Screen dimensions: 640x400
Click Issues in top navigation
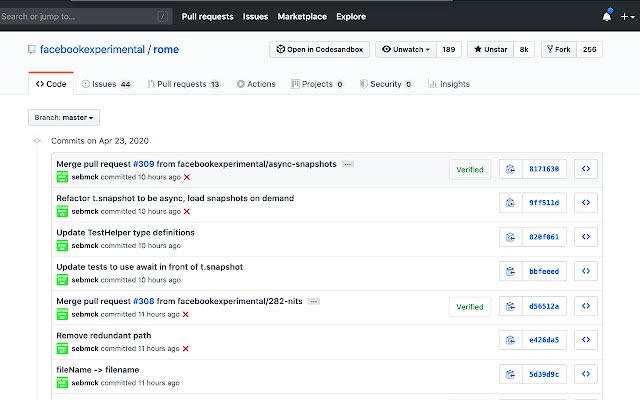pos(255,17)
